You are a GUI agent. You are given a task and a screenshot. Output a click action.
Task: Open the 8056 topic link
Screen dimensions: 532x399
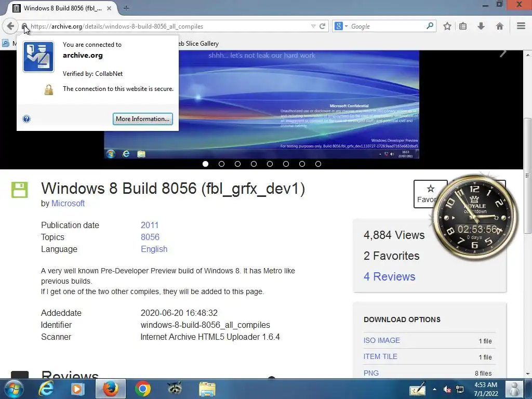(x=150, y=237)
